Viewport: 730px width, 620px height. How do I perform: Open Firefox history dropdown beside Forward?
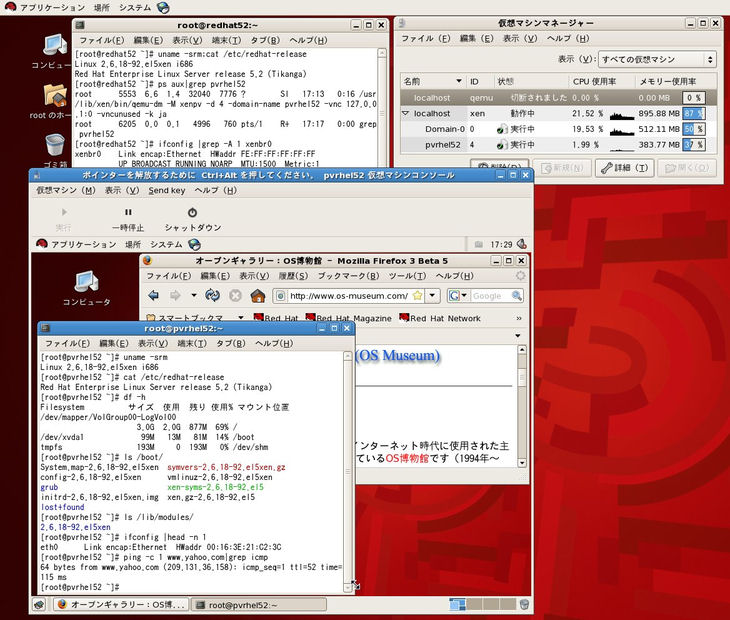click(194, 295)
